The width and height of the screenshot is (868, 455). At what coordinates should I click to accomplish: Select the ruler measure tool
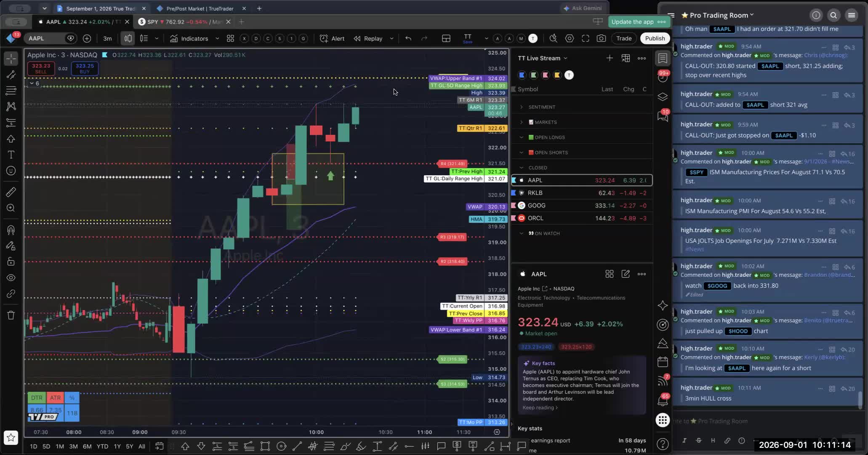pos(11,192)
